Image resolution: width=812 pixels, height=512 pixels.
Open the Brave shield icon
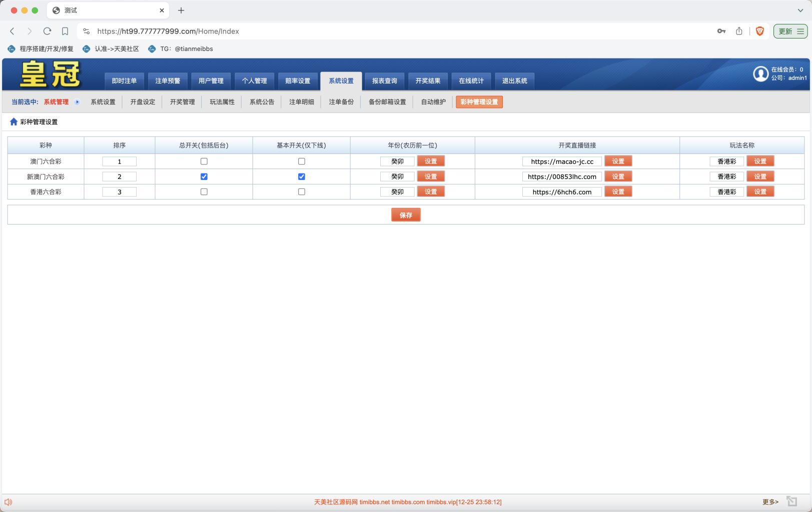coord(759,31)
